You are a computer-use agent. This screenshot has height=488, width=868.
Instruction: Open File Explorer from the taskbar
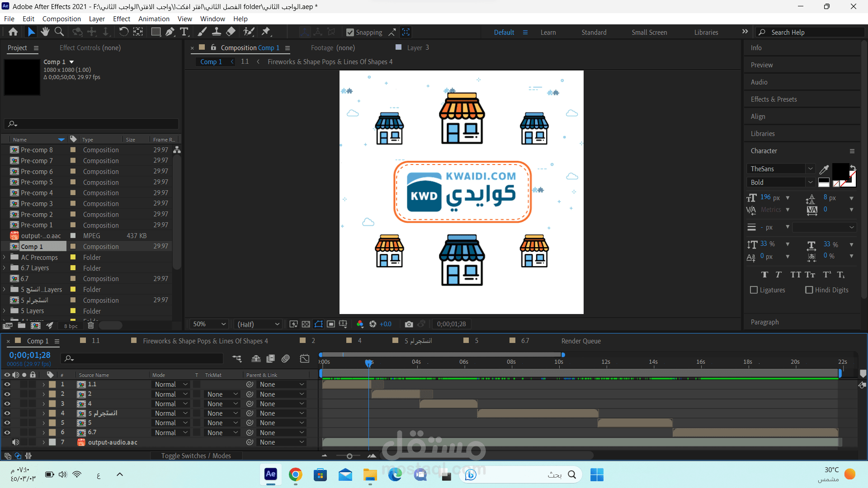point(370,474)
